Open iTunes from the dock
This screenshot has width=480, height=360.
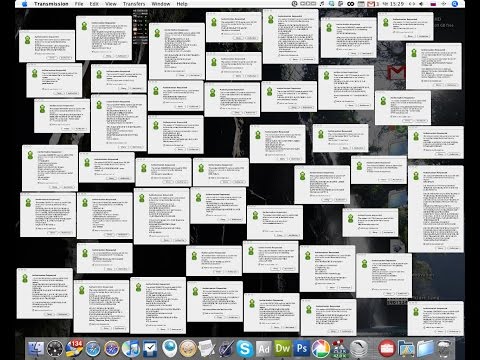pos(131,349)
